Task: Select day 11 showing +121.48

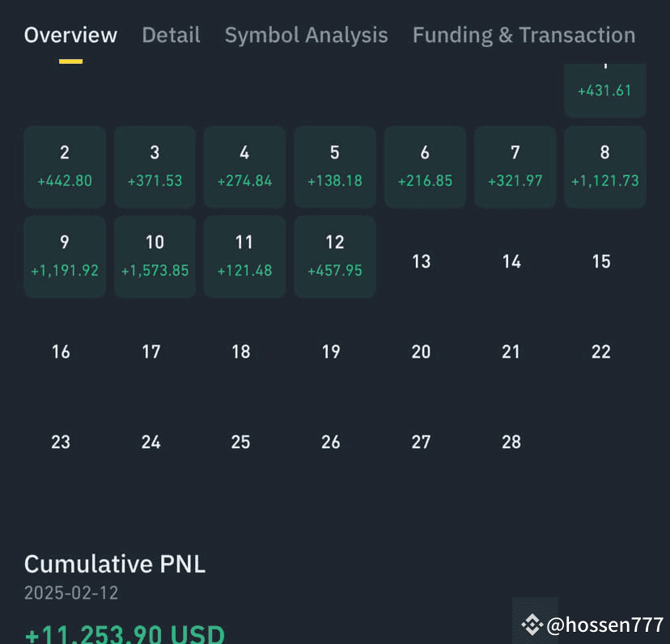Action: [x=244, y=256]
